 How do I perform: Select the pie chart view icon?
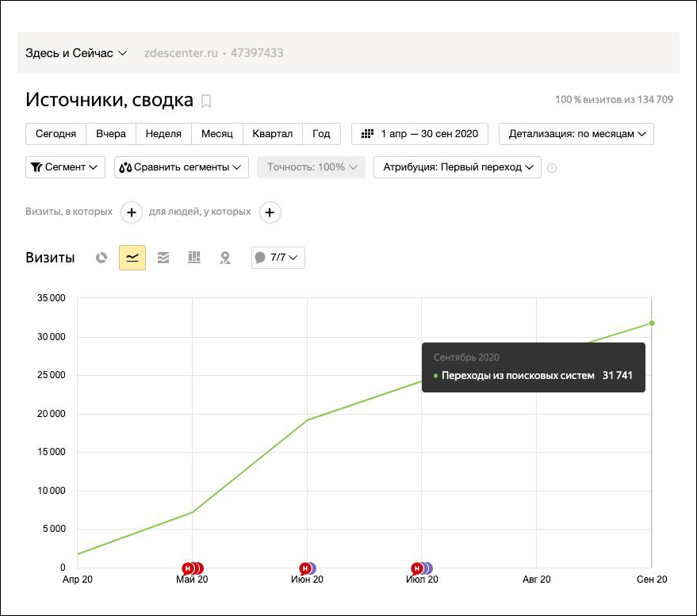101,257
